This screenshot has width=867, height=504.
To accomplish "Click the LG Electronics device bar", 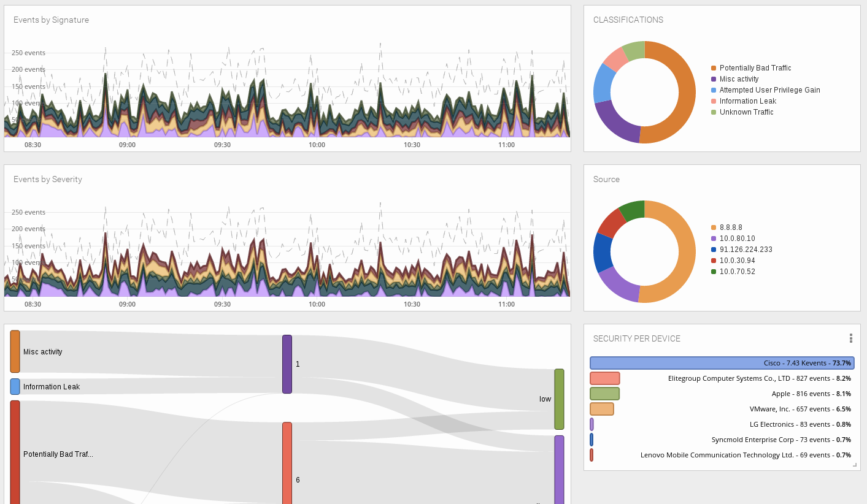I will (591, 424).
